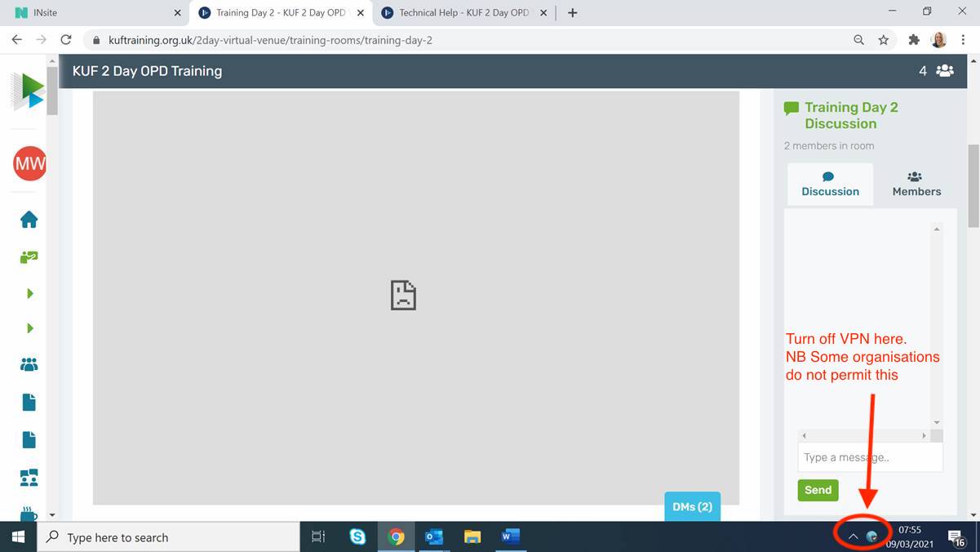The width and height of the screenshot is (980, 552).
Task: Expand the second green arrow sidebar item
Action: (29, 327)
